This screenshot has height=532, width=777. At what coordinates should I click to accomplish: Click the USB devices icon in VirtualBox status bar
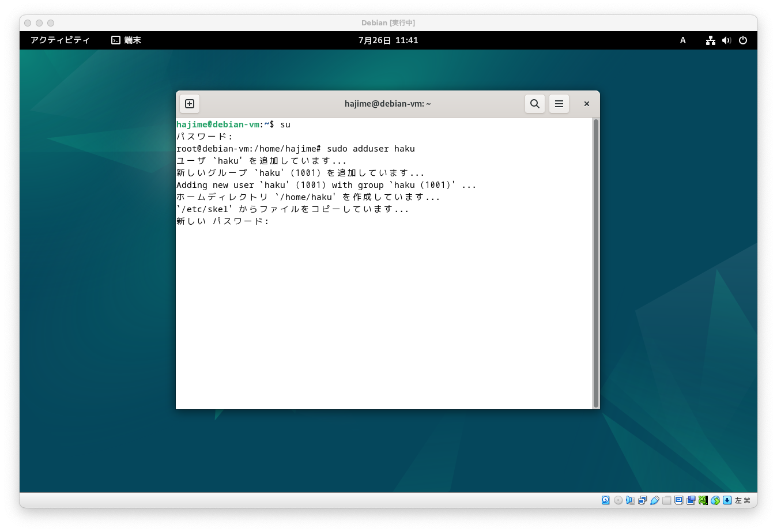click(x=655, y=500)
